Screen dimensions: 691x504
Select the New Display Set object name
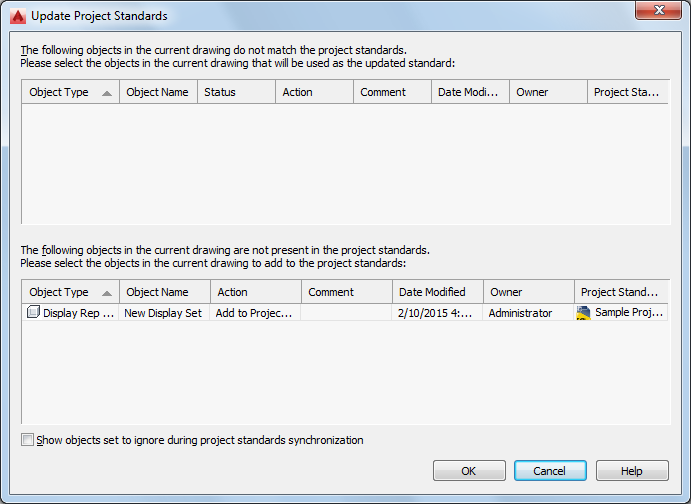point(165,313)
